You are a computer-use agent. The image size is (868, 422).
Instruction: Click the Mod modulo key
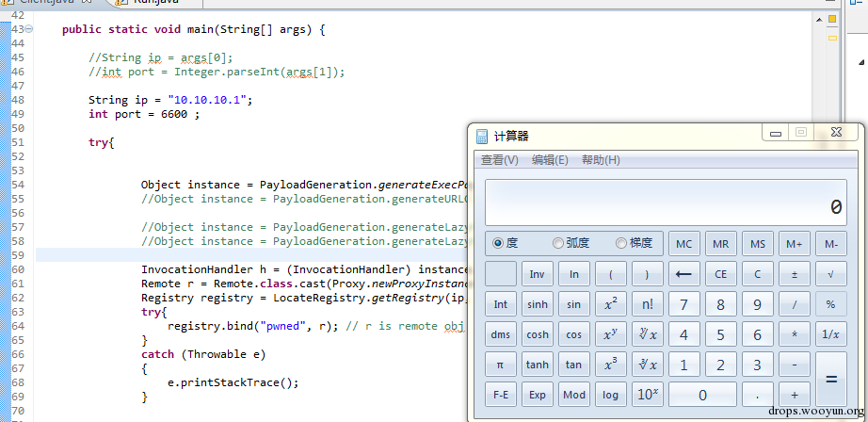point(574,395)
